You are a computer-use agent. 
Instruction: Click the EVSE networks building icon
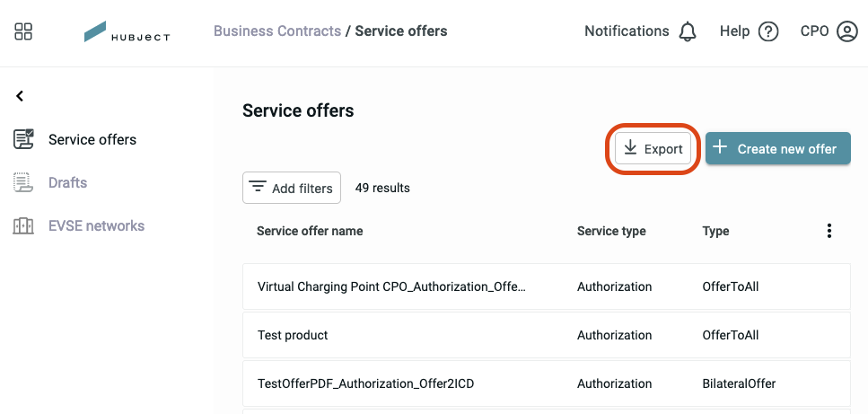[x=23, y=225]
